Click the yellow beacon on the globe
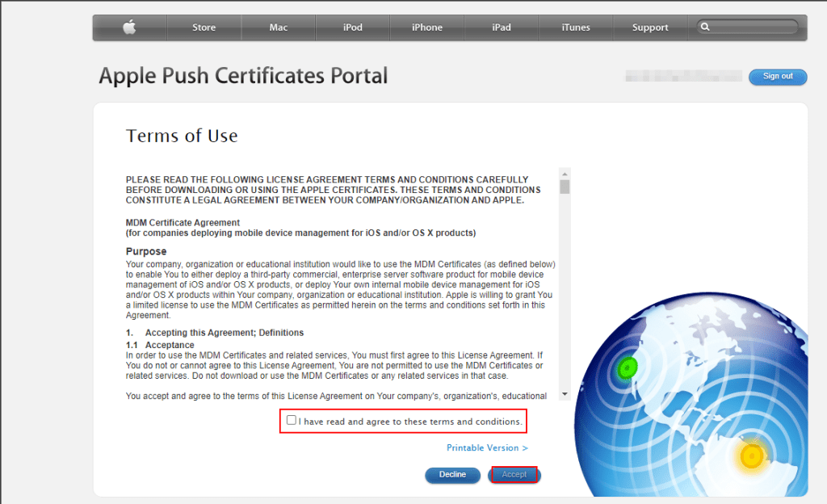 pyautogui.click(x=753, y=457)
